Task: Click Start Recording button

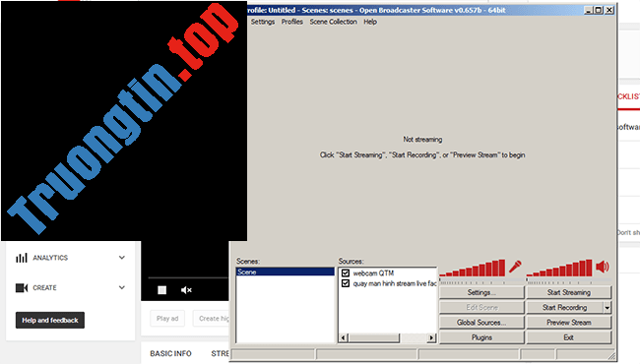Action: pos(564,308)
